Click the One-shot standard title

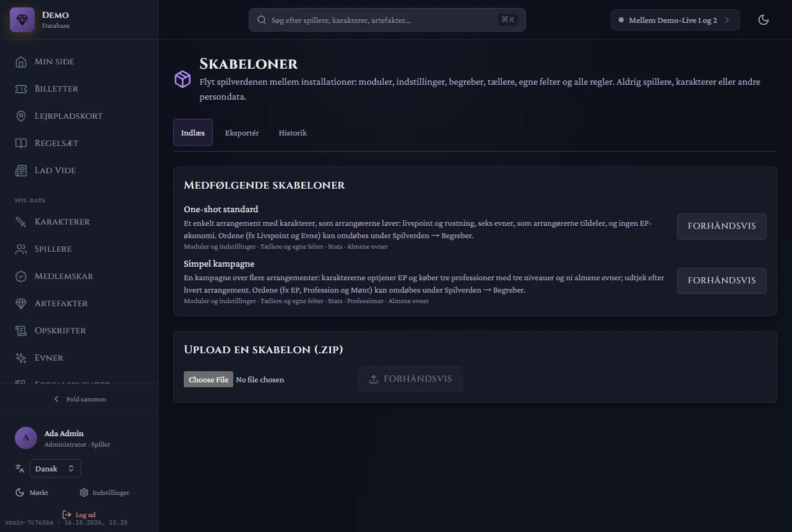click(x=221, y=209)
